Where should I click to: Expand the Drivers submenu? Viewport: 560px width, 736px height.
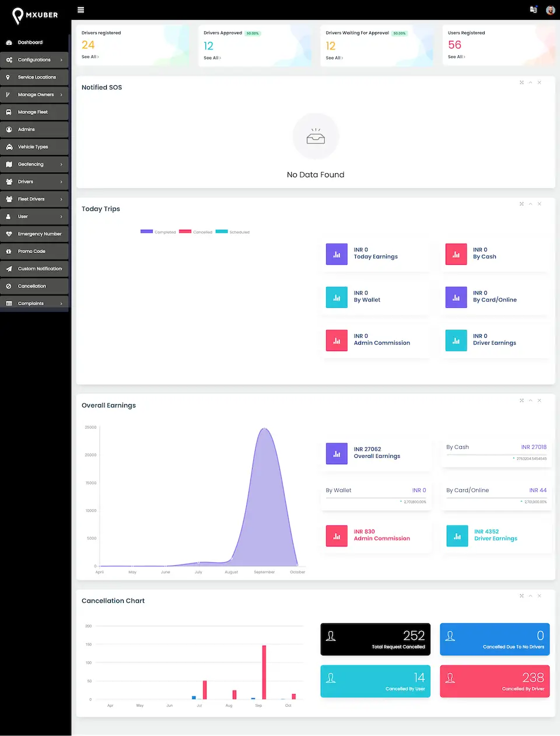[x=35, y=181]
